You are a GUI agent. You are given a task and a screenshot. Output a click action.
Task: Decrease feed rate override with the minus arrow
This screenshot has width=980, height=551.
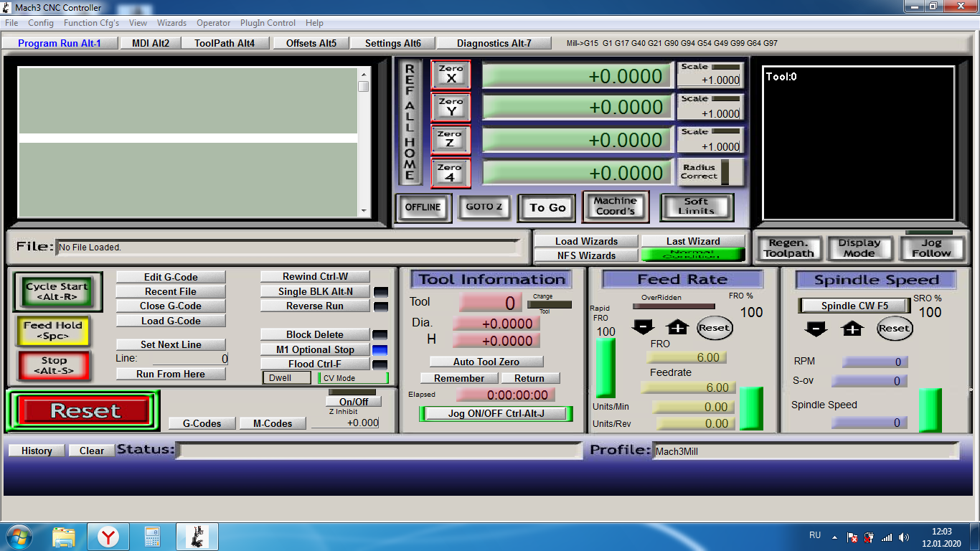[x=643, y=327]
